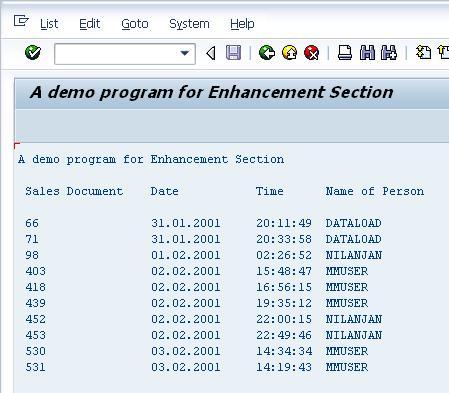Viewport: 449px width, 393px height.
Task: Click the date 01.02.2001
Action: tap(186, 255)
